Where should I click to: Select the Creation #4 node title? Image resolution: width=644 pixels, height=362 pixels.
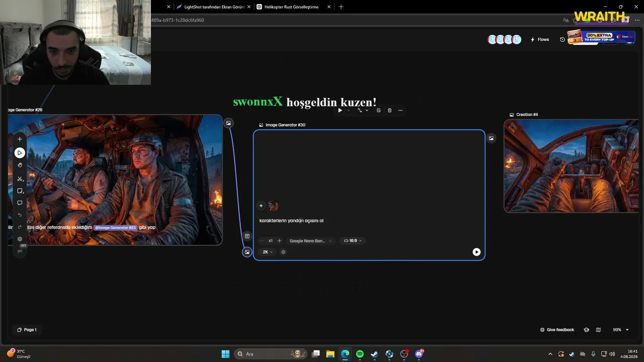point(527,115)
